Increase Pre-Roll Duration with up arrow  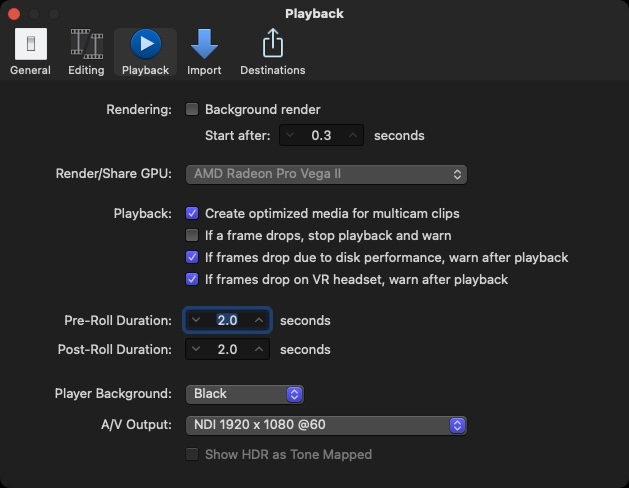pyautogui.click(x=259, y=320)
